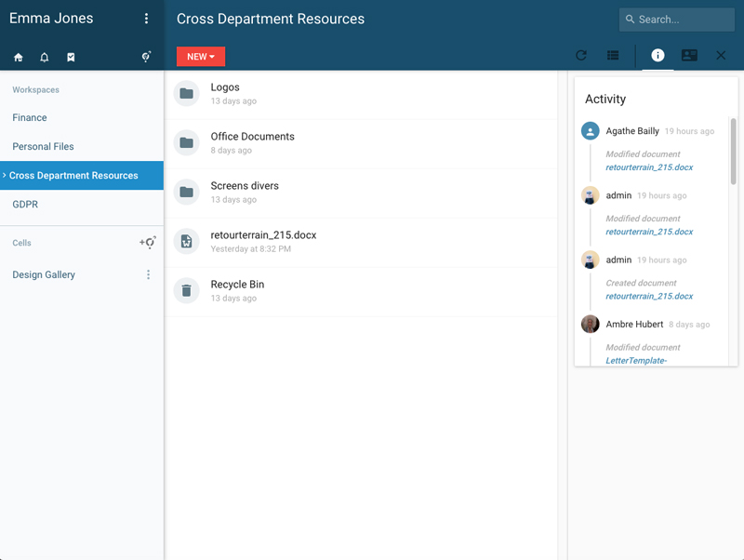
Task: Open the Home icon in sidebar toolbar
Action: click(x=17, y=57)
